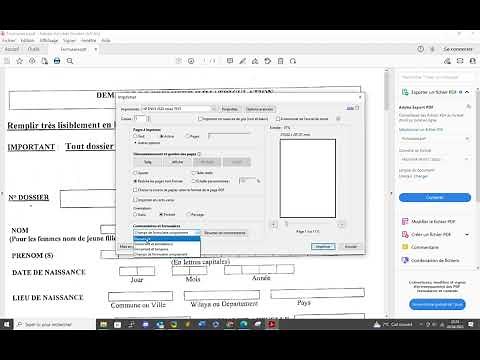
Task: Click the Annuler button
Action: tap(351, 246)
